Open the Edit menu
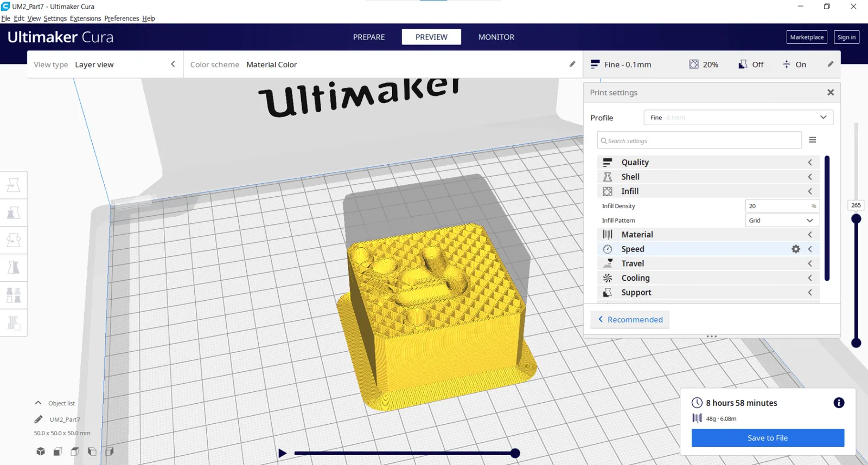The image size is (868, 465). pyautogui.click(x=19, y=18)
